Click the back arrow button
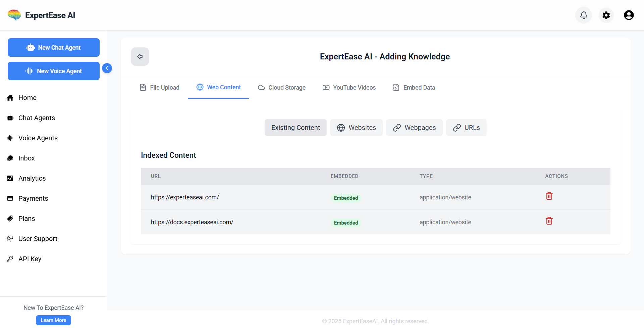644x332 pixels. pyautogui.click(x=140, y=56)
